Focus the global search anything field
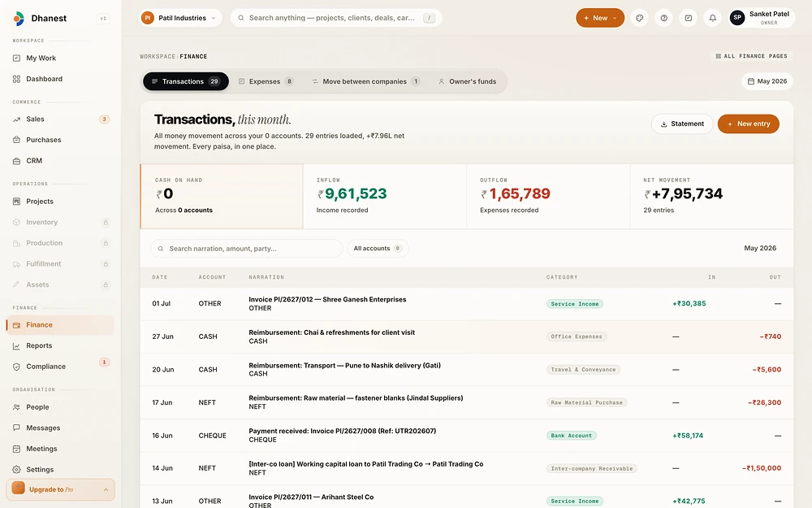Viewport: 812px width, 508px height. [336, 18]
